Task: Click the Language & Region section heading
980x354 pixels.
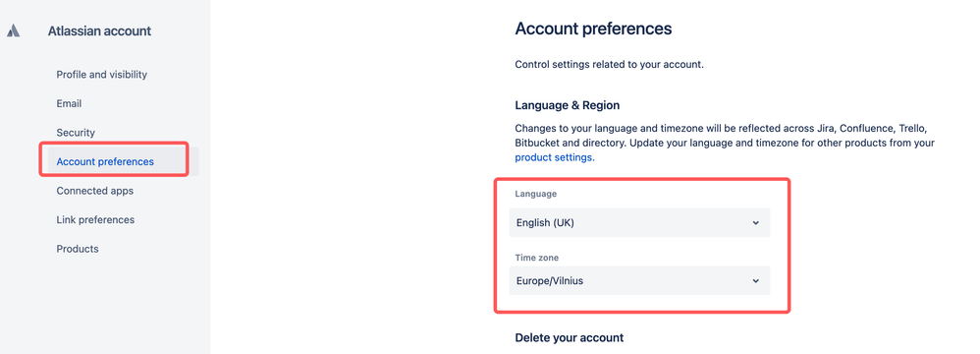Action: click(x=568, y=105)
